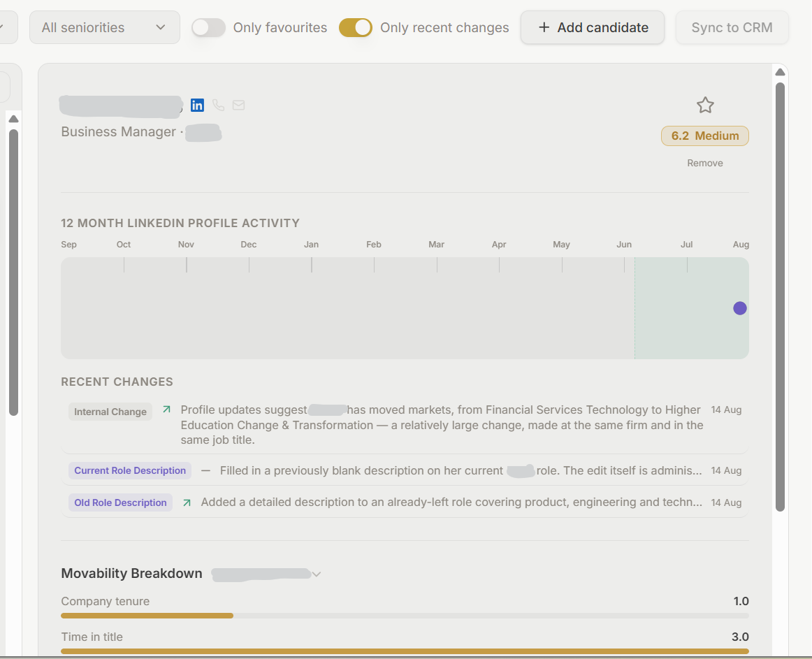The width and height of the screenshot is (812, 659).
Task: Click the 'Company tenure' label
Action: 105,601
